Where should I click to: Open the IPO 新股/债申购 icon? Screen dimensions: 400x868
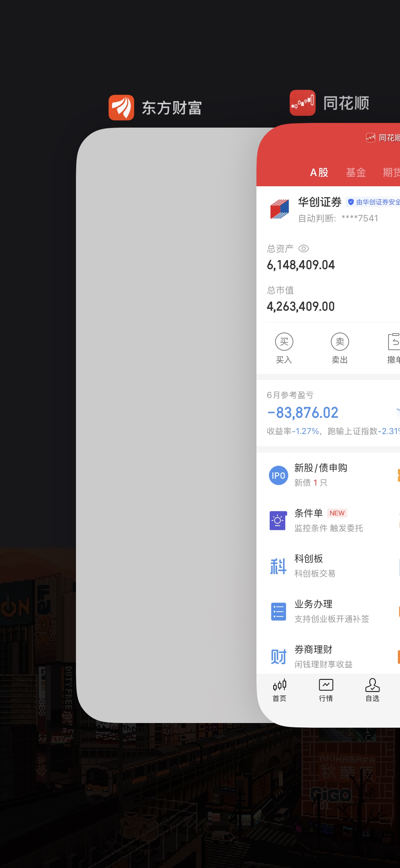pos(278,476)
